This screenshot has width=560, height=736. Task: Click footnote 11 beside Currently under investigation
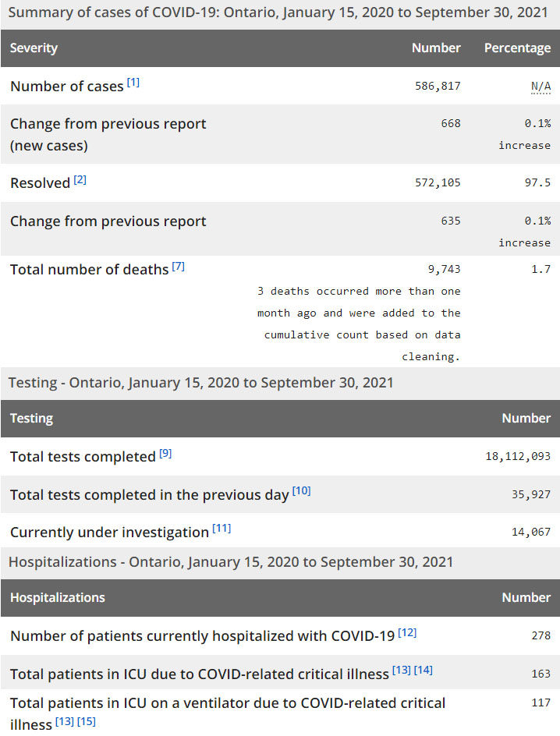point(222,529)
